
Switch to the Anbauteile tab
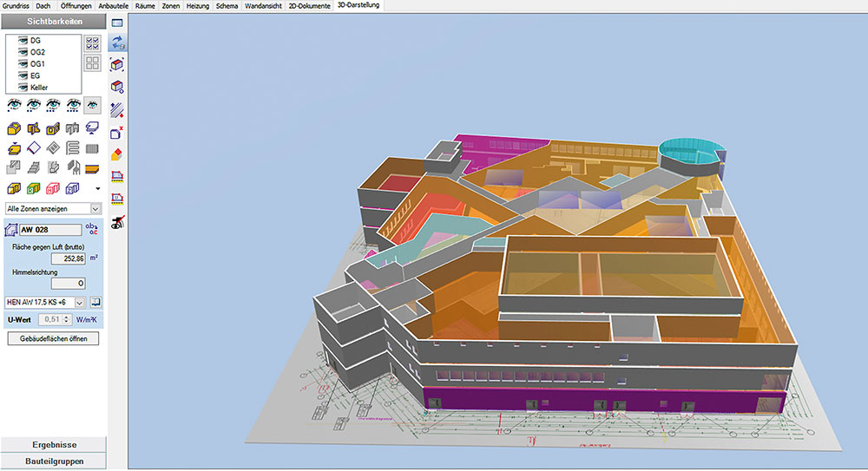(x=113, y=6)
